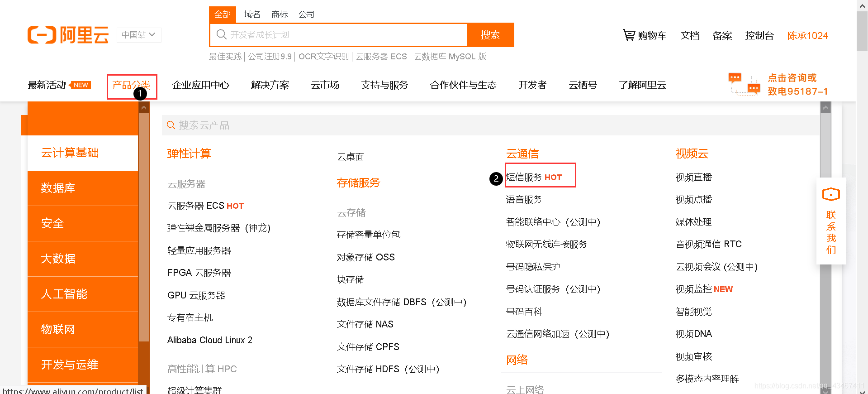Click 点击咨询或致电95187-1 text

click(797, 85)
